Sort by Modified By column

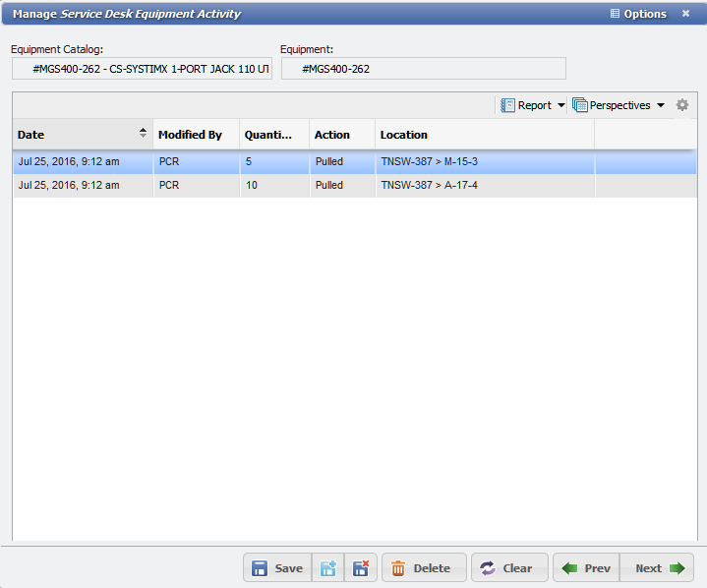coord(195,135)
